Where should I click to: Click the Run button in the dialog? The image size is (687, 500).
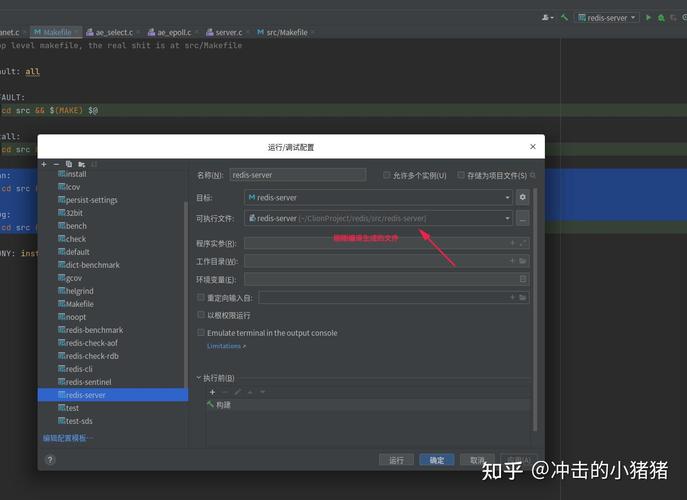396,460
